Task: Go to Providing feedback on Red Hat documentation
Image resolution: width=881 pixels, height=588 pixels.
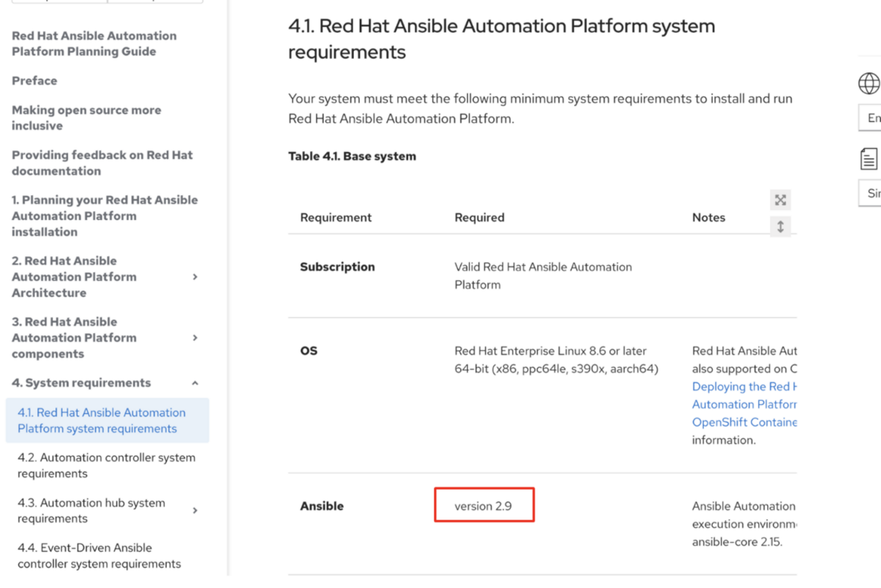Action: point(102,163)
